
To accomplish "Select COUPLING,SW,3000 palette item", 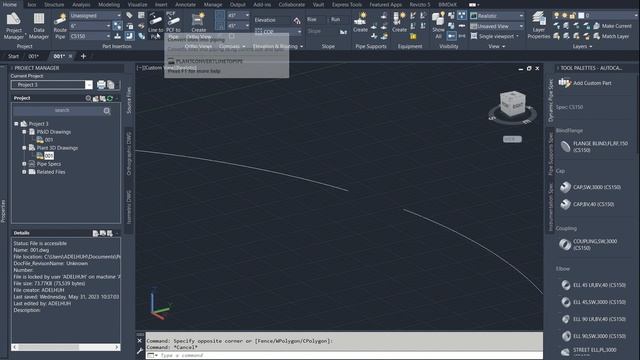I will (589, 244).
